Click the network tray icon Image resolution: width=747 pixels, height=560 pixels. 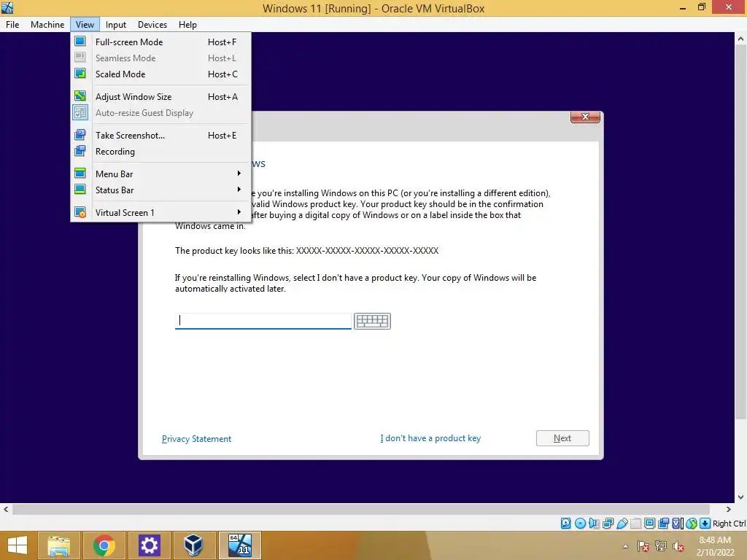pyautogui.click(x=661, y=546)
